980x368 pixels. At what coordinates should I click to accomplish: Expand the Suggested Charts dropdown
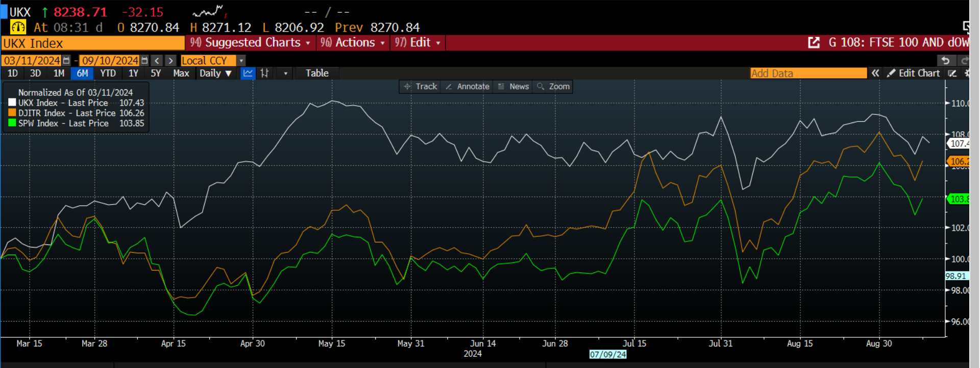click(250, 43)
